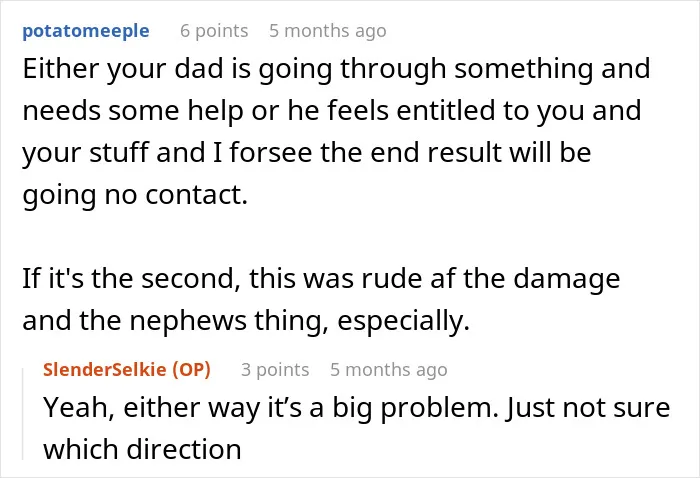
Task: Click the word 'nephews' in second paragraph
Action: coord(188,321)
